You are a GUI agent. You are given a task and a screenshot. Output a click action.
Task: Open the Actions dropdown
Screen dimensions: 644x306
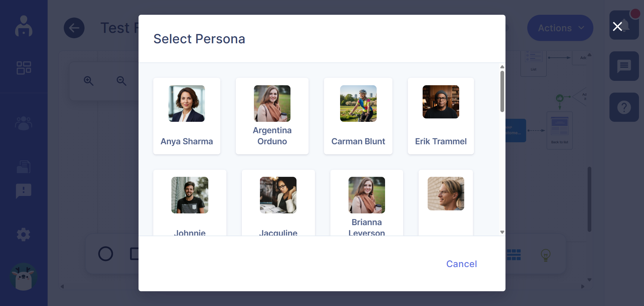560,28
